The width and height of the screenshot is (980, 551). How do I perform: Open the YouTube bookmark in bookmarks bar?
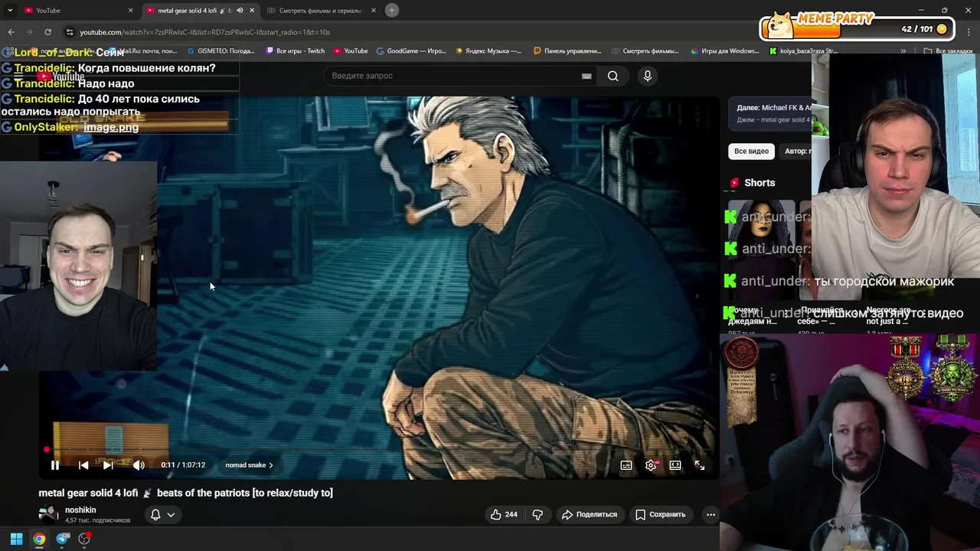[x=351, y=51]
